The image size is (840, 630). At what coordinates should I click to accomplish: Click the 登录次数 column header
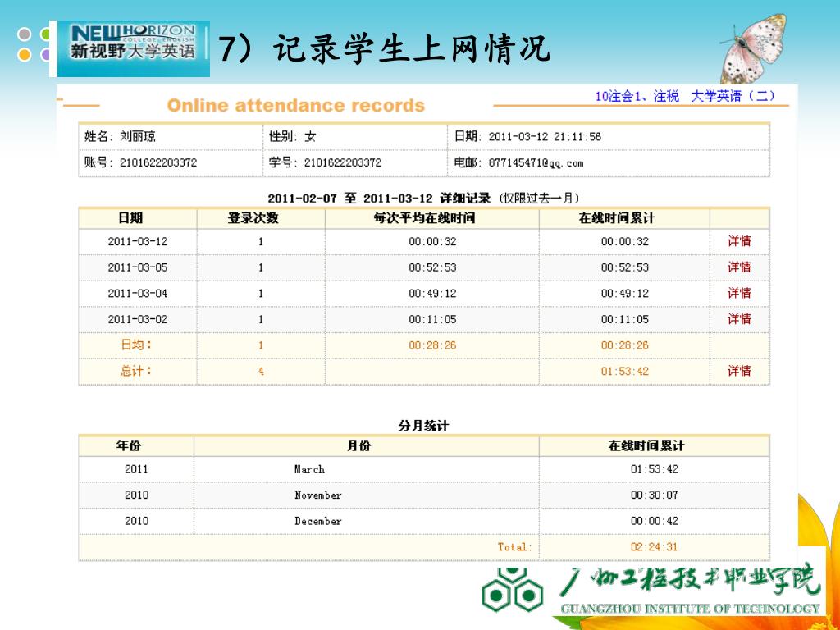click(x=253, y=218)
